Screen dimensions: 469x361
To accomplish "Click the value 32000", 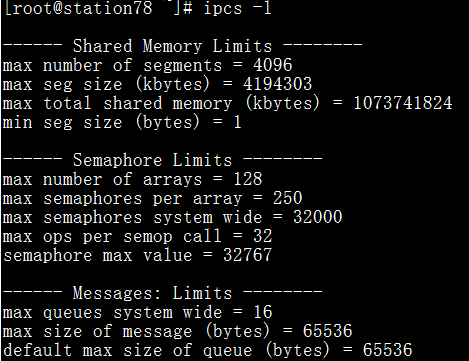I will [x=318, y=217].
